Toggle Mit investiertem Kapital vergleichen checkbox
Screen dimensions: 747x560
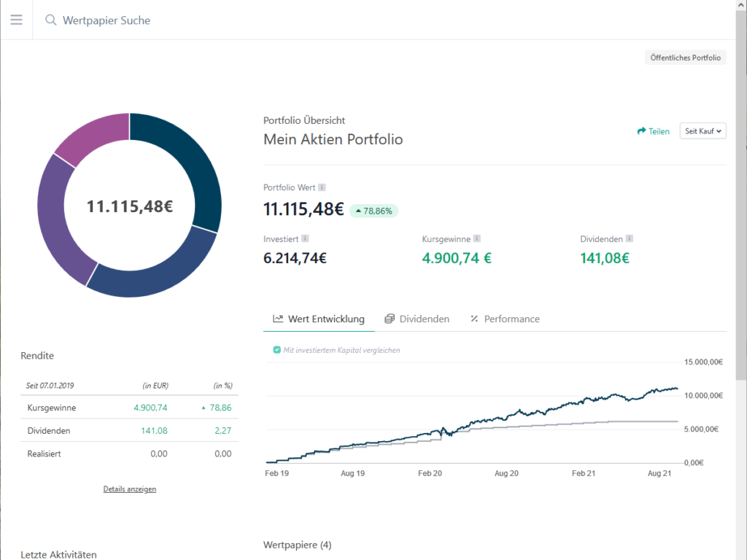277,350
